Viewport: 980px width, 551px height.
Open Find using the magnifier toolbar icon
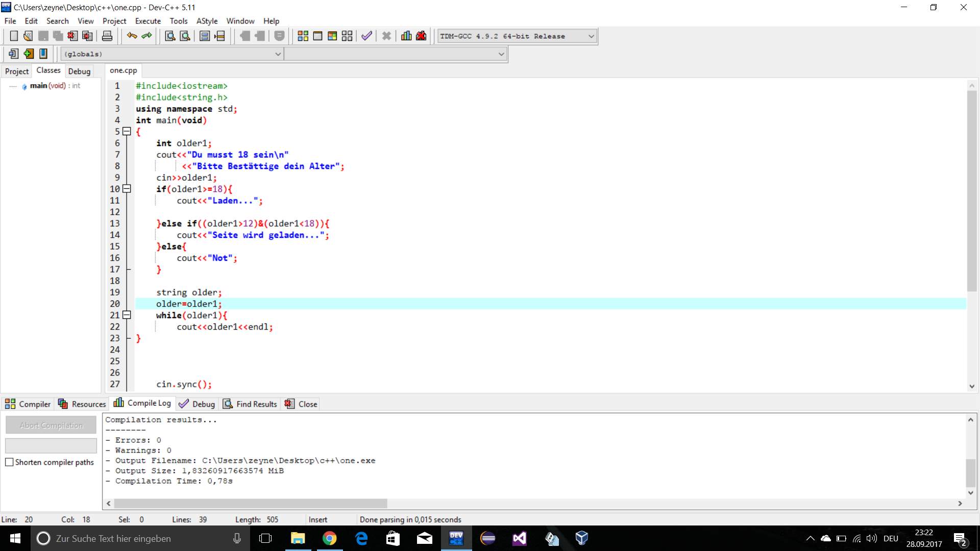170,36
